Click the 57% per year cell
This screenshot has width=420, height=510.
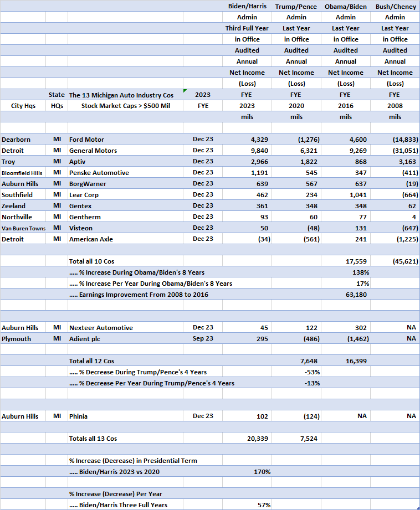pos(247,504)
